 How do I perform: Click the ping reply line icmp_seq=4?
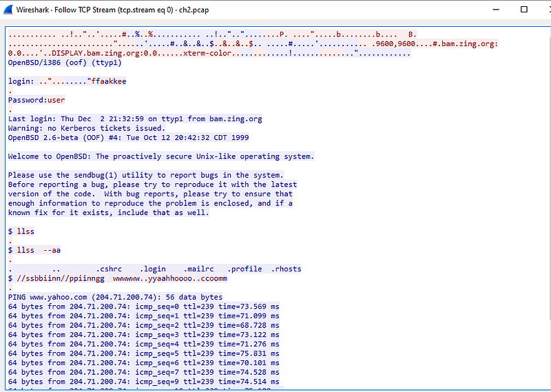(x=144, y=344)
